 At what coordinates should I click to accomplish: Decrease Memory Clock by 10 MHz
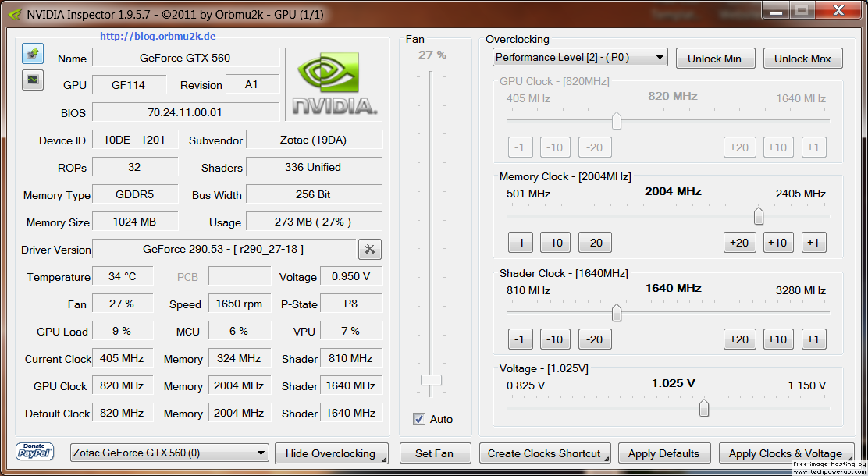coord(555,243)
